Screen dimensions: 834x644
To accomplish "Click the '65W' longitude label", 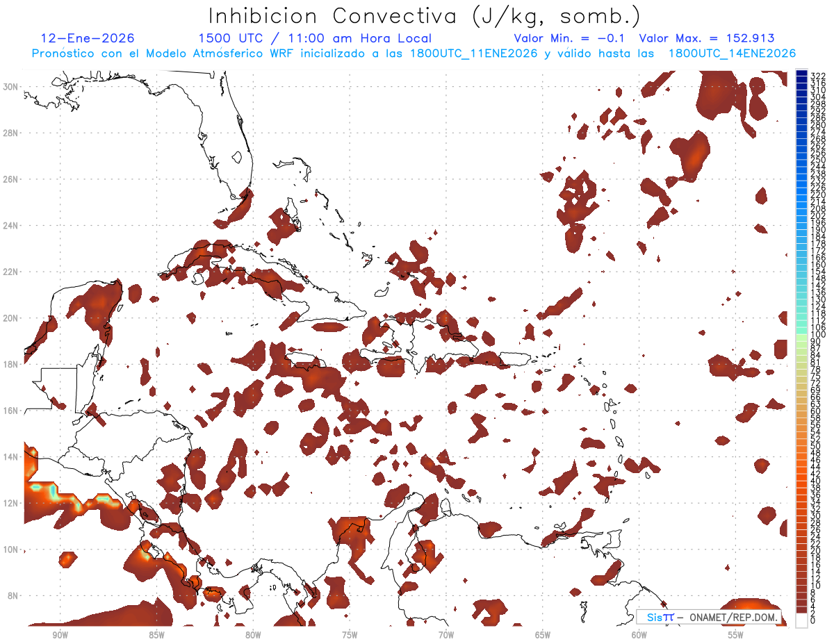I will tap(543, 635).
